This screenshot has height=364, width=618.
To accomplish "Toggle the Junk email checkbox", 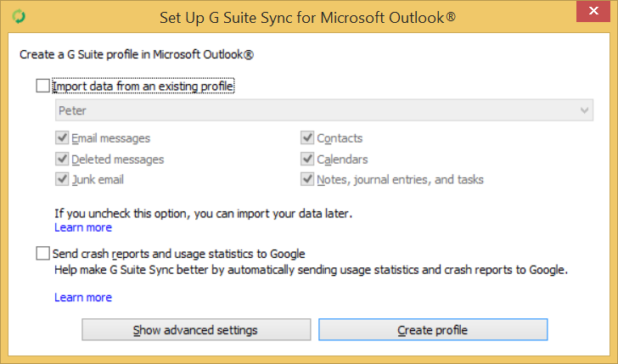I will 62,179.
